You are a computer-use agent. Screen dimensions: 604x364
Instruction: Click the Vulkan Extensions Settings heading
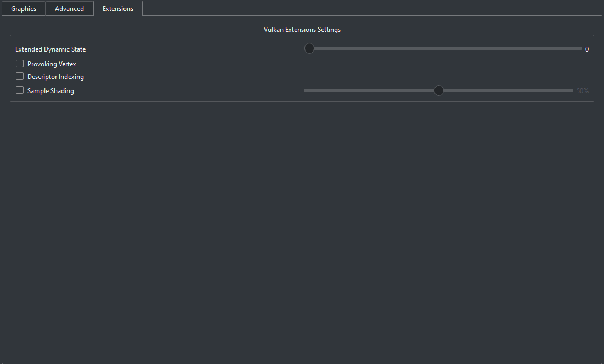[x=302, y=30]
